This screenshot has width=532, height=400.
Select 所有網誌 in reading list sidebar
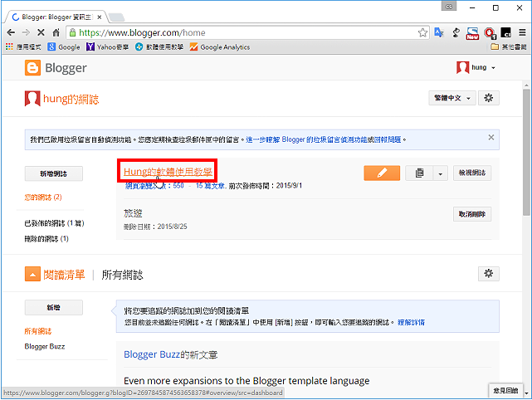(x=38, y=331)
